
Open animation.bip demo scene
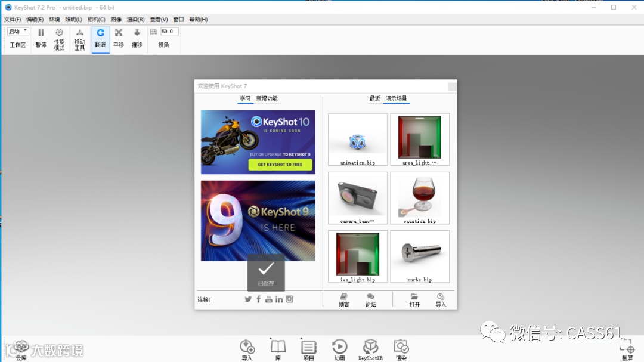pyautogui.click(x=358, y=140)
